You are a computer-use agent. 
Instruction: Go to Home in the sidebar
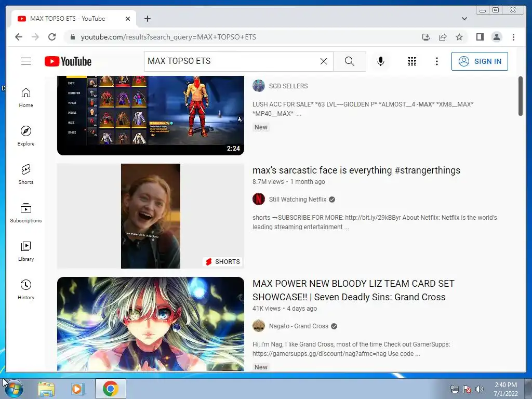click(26, 98)
